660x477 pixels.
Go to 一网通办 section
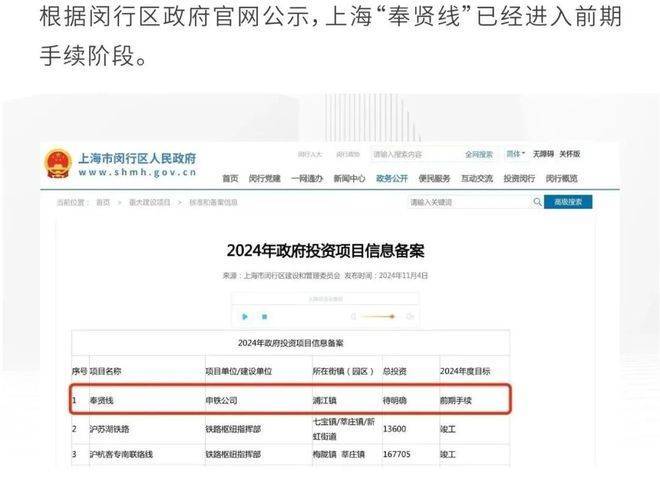pos(306,178)
